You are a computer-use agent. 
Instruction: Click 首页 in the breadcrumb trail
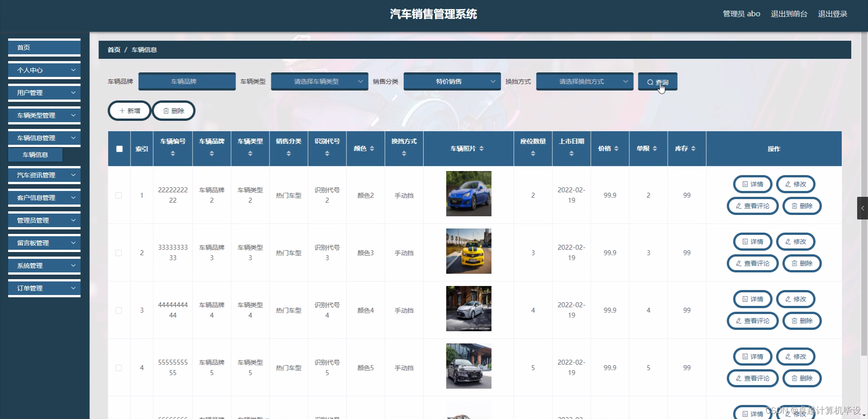click(x=113, y=50)
